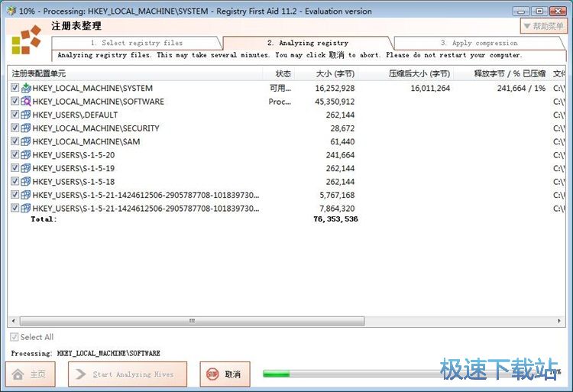Switch to the 3. Apply compression tab
Image resolution: width=573 pixels, height=392 pixels.
[x=479, y=43]
